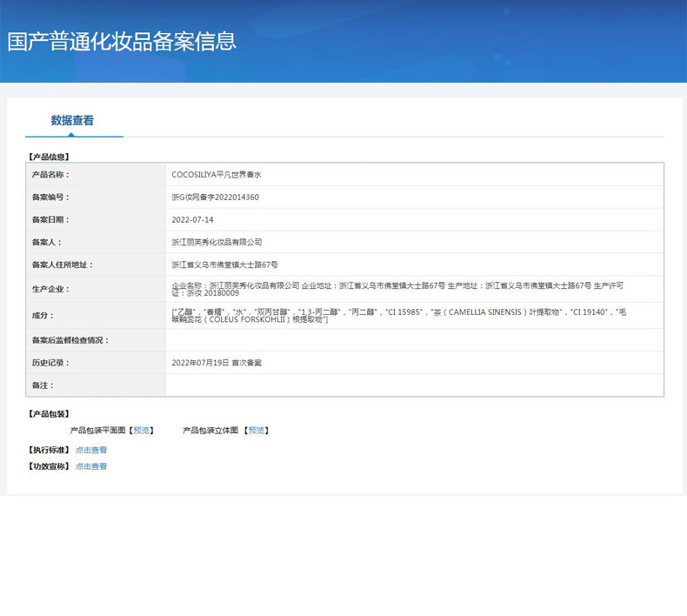Switch to the 数据查看 tab
687x616 pixels.
[x=72, y=121]
